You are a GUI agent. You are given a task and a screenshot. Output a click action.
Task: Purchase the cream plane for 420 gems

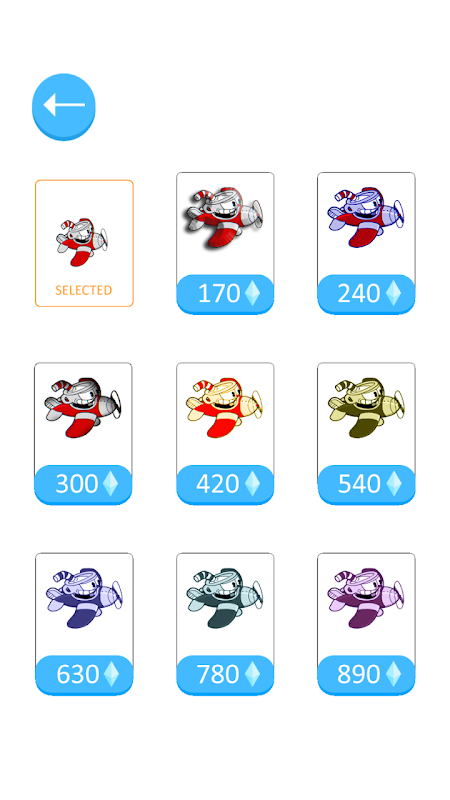pos(225,484)
